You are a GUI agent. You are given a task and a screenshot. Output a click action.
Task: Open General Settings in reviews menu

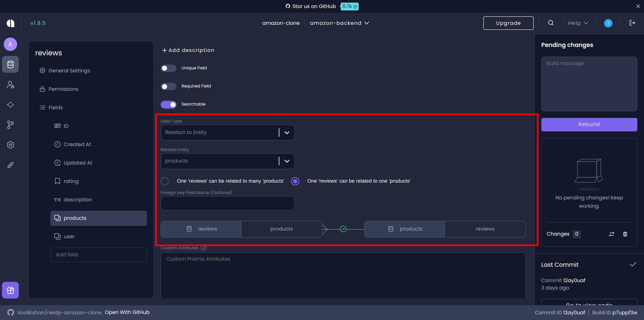pos(69,71)
